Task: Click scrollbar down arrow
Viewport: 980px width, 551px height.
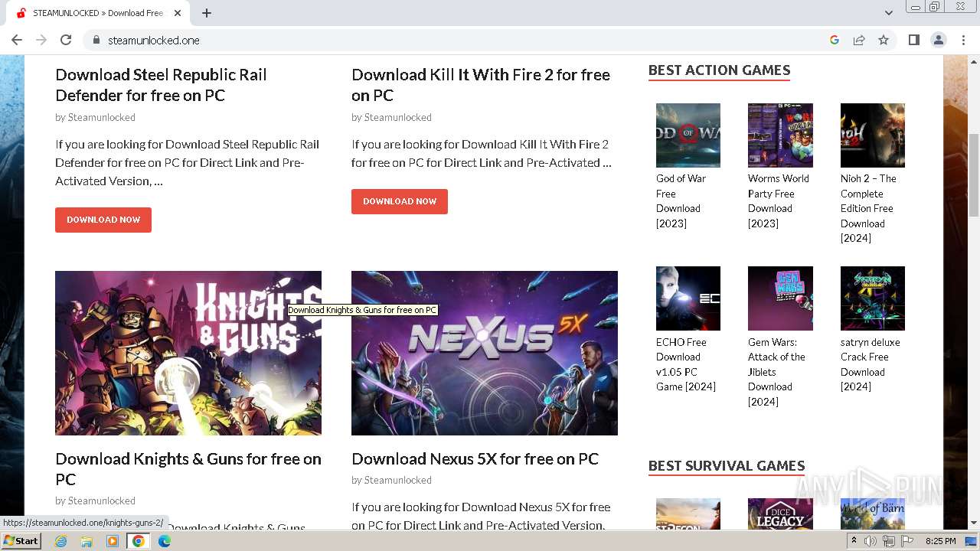Action: coord(973,523)
